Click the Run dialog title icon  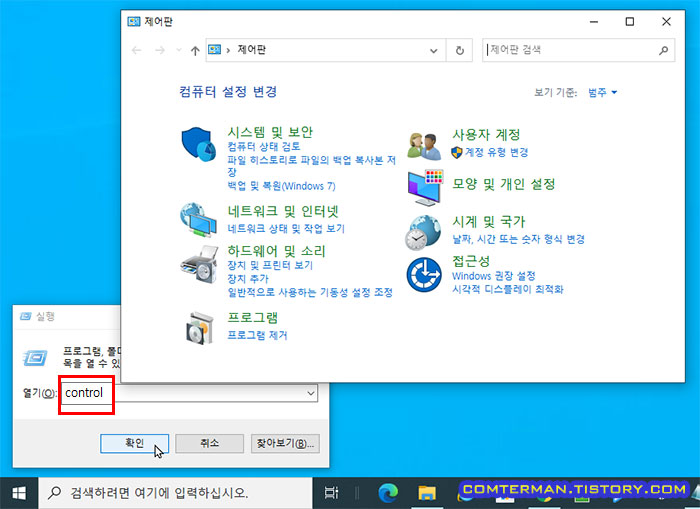(x=25, y=317)
